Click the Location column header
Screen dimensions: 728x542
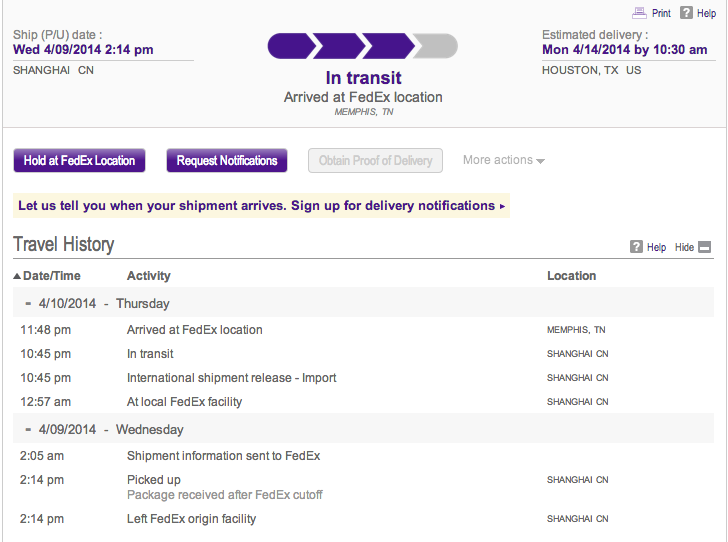point(572,276)
